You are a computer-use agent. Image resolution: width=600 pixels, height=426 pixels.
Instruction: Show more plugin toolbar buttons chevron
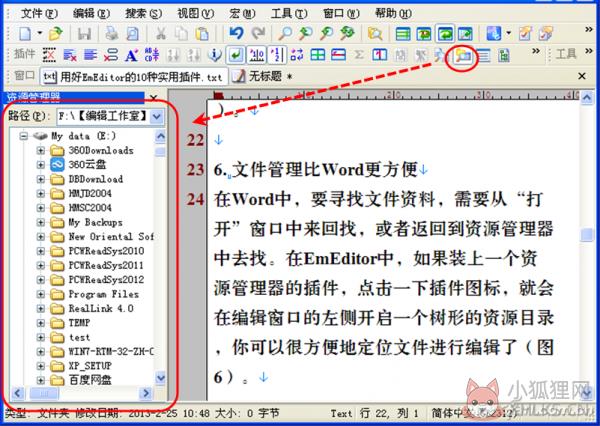[x=536, y=51]
